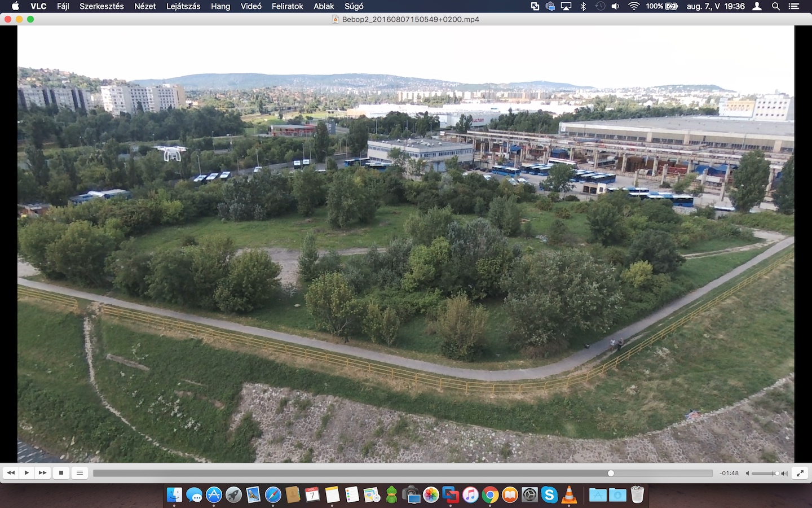This screenshot has height=508, width=812.
Task: Open the Bluetooth status menu
Action: pyautogui.click(x=584, y=6)
